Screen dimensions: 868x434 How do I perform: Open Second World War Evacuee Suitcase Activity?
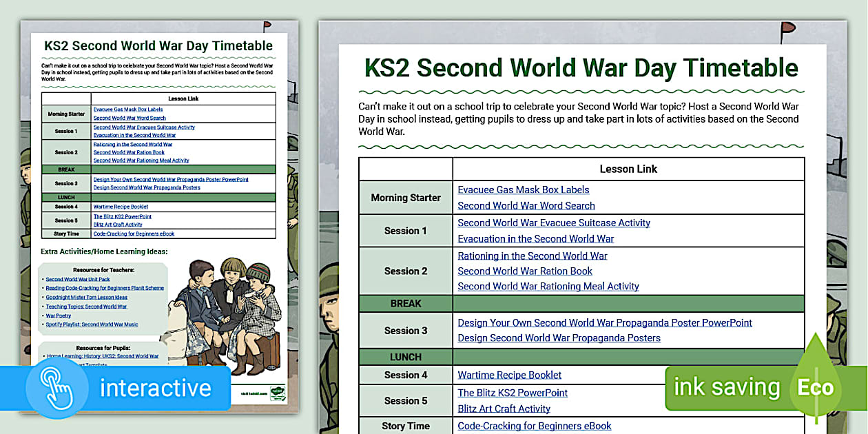tap(554, 223)
